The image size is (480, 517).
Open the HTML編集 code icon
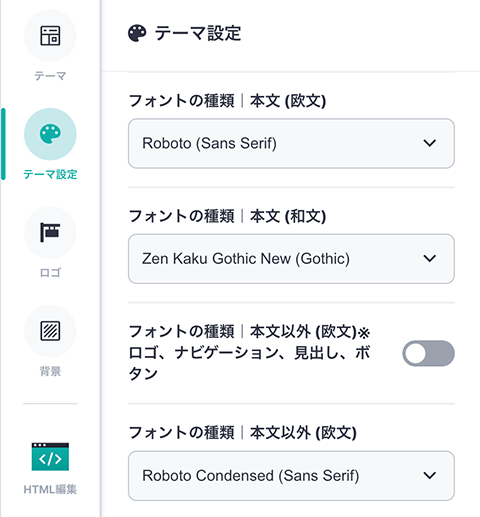pos(50,456)
